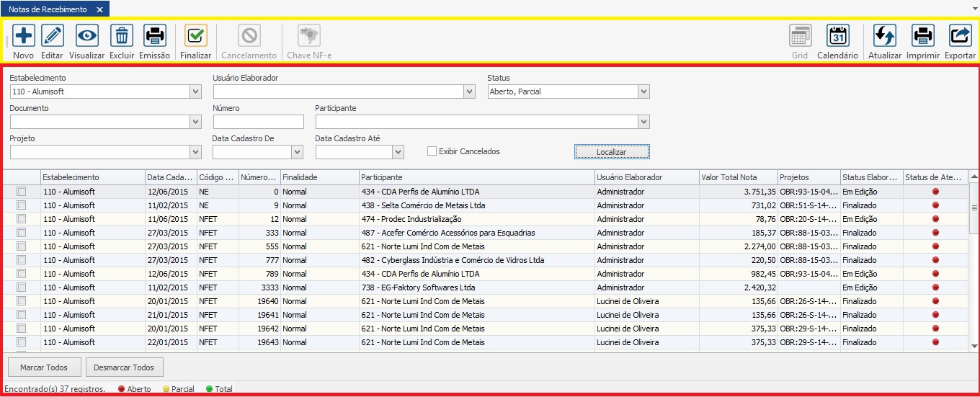This screenshot has width=980, height=397.
Task: Expand the Participante dropdown
Action: point(643,122)
